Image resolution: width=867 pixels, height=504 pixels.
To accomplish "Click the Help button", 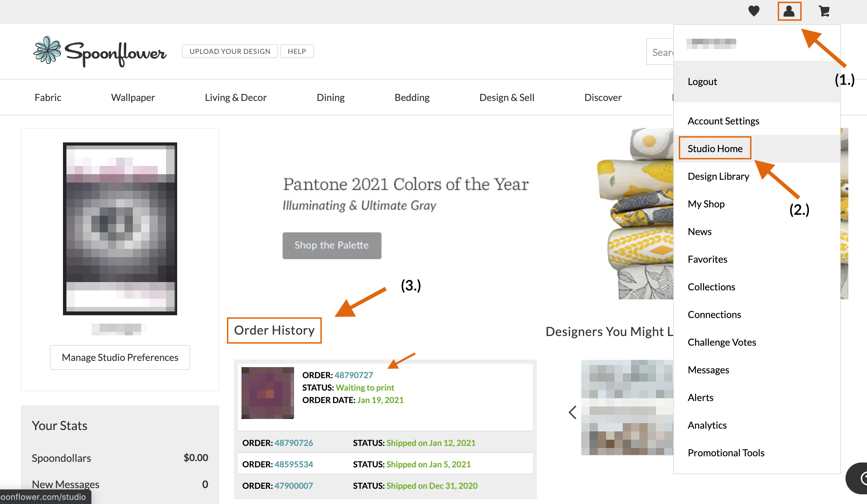I will [x=297, y=51].
